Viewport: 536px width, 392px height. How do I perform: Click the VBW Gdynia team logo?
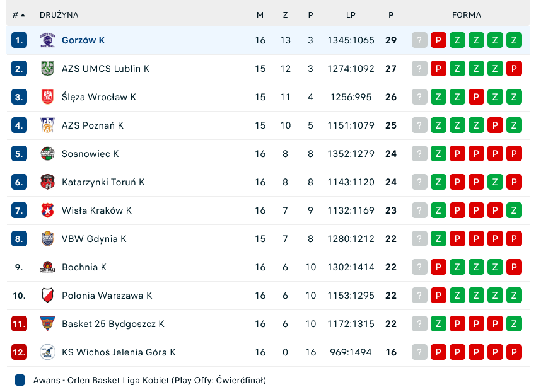[x=47, y=239]
